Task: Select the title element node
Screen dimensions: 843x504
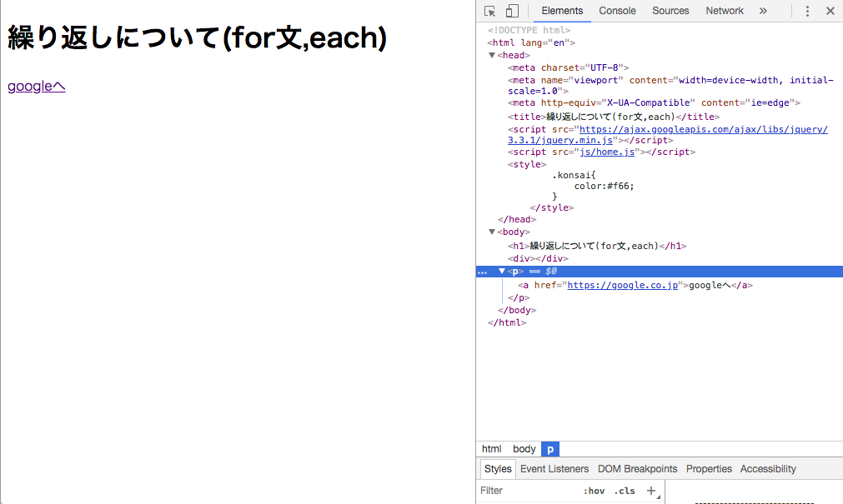Action: [x=614, y=117]
